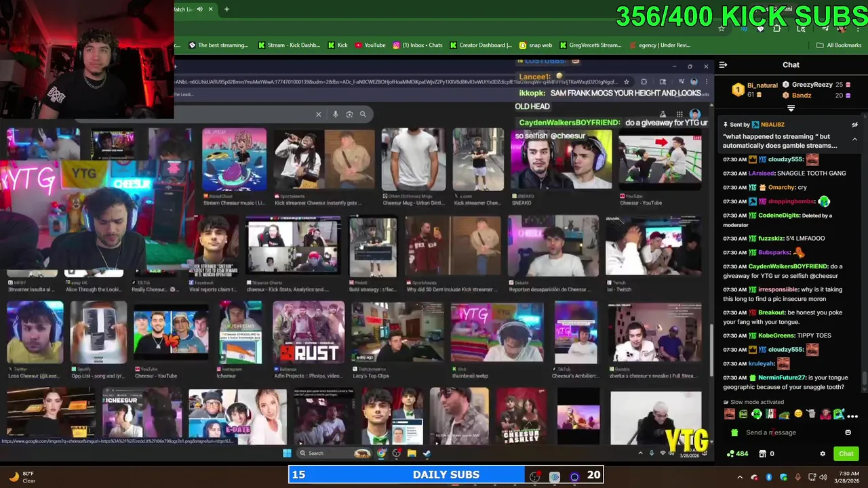
Task: Click the LAraised username in chat
Action: tap(762, 174)
